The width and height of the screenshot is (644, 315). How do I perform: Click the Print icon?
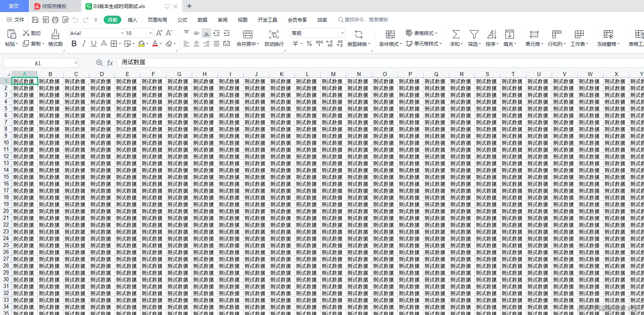(x=55, y=20)
